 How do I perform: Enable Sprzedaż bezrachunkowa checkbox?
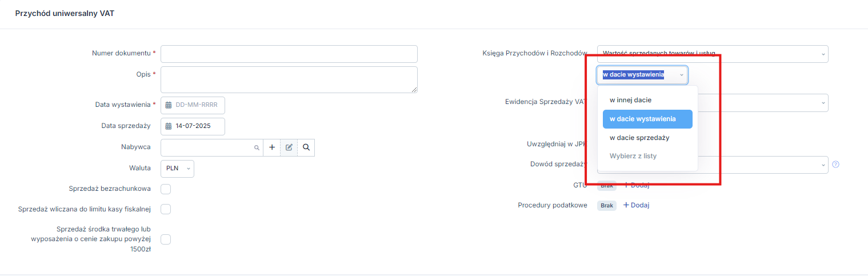click(166, 189)
